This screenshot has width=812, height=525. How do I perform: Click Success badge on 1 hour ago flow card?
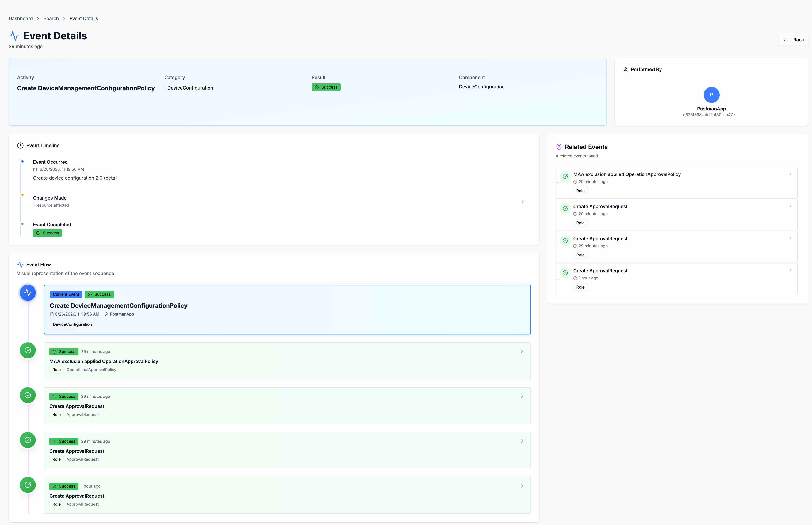[x=64, y=486]
